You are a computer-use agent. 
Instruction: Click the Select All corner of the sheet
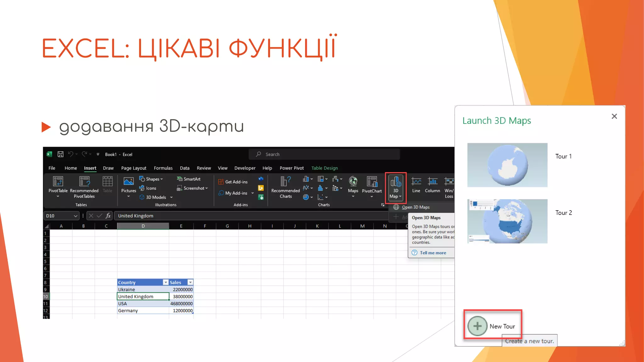pos(47,226)
